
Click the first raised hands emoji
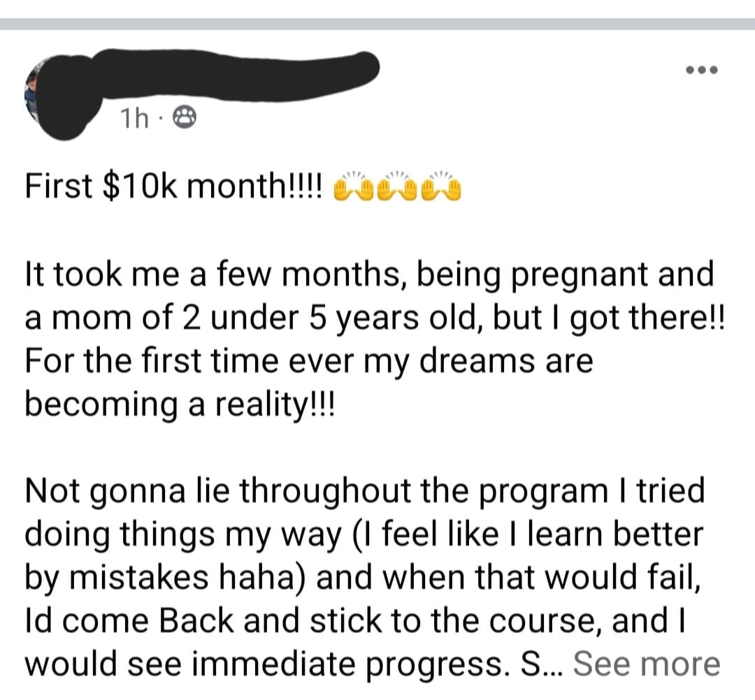click(354, 187)
